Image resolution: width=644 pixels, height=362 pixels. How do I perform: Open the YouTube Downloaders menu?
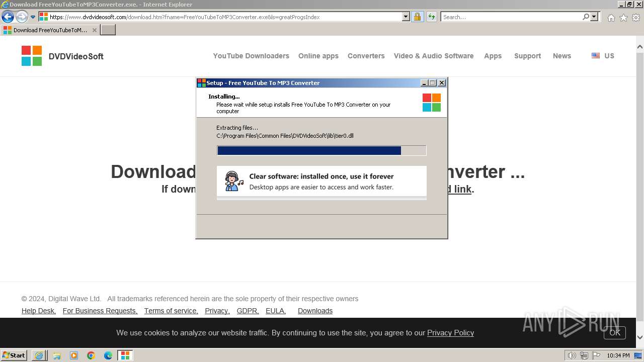pyautogui.click(x=251, y=56)
